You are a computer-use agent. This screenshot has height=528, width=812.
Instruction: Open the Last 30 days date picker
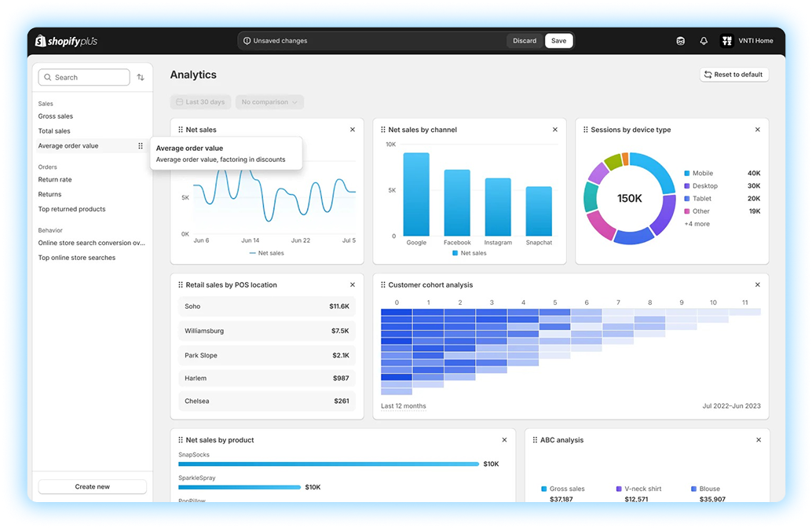pos(200,102)
